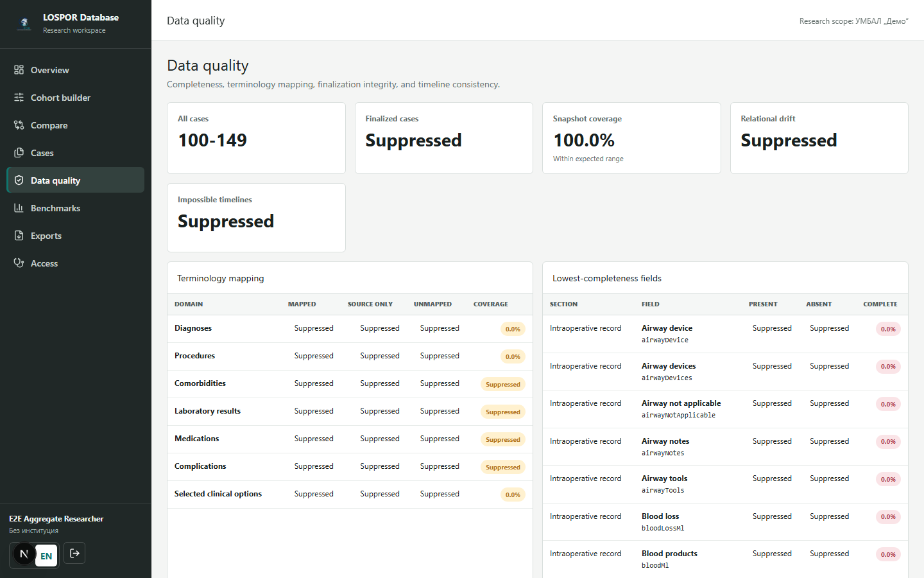Select the Procedures domain row label

pos(195,356)
